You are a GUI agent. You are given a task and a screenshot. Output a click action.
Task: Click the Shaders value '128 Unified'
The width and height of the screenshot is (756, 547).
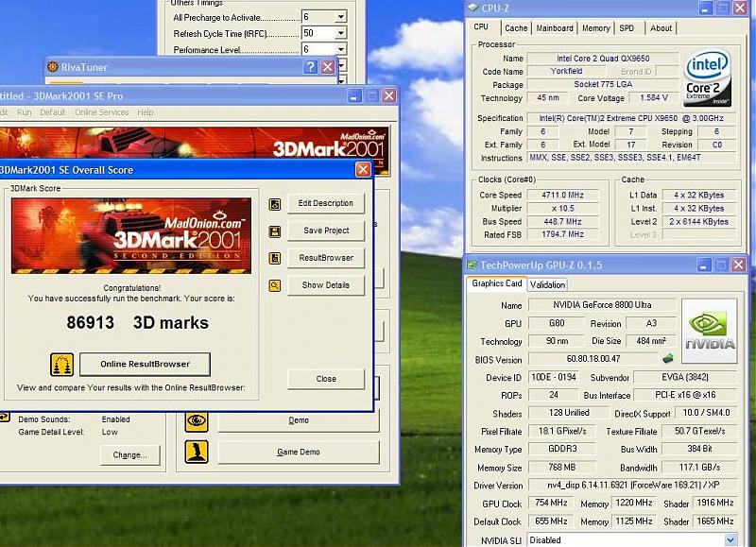pyautogui.click(x=569, y=413)
